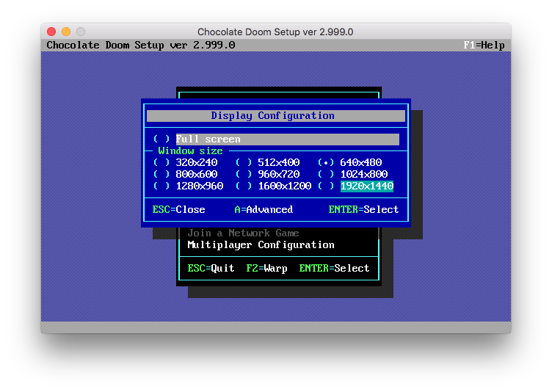Click the Display Configuration title bar
Image resolution: width=552 pixels, height=392 pixels.
(276, 116)
